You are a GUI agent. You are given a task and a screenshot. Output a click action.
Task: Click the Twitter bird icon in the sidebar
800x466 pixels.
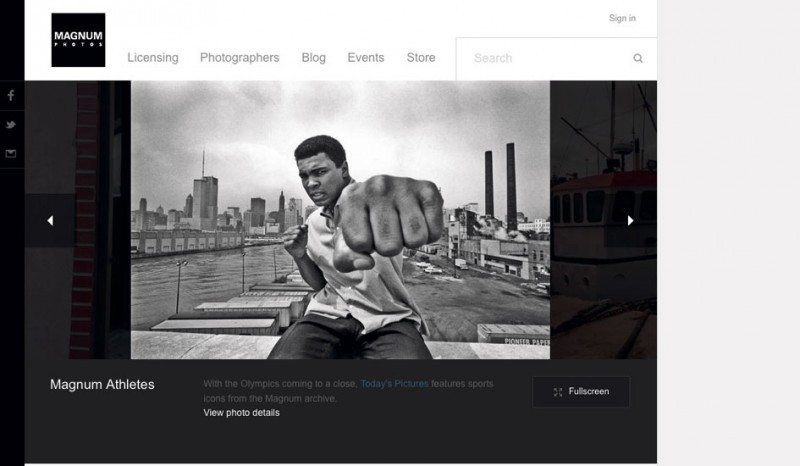click(11, 125)
